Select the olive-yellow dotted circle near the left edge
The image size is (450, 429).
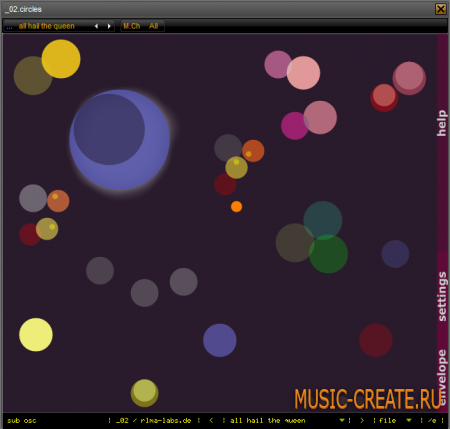47,229
